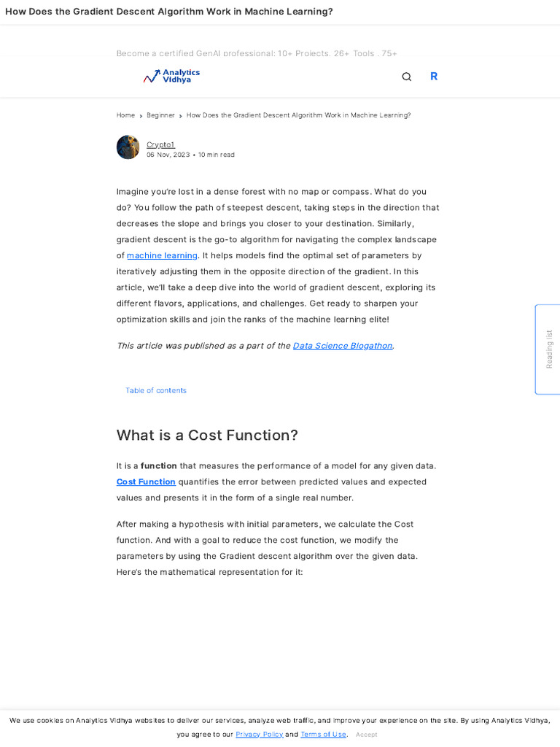The image size is (560, 747).
Task: Expand the Table of contents
Action: pos(156,391)
